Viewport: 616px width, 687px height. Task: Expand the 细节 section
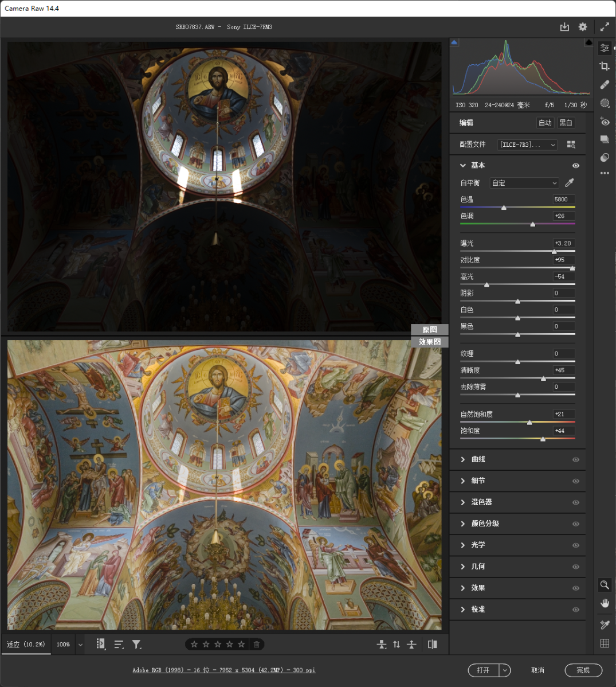tap(477, 481)
